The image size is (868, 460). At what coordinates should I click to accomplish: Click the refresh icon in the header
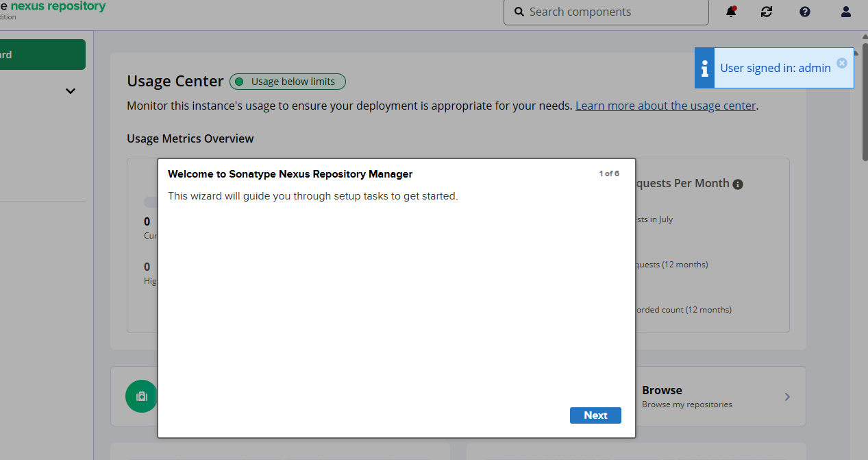click(x=767, y=12)
